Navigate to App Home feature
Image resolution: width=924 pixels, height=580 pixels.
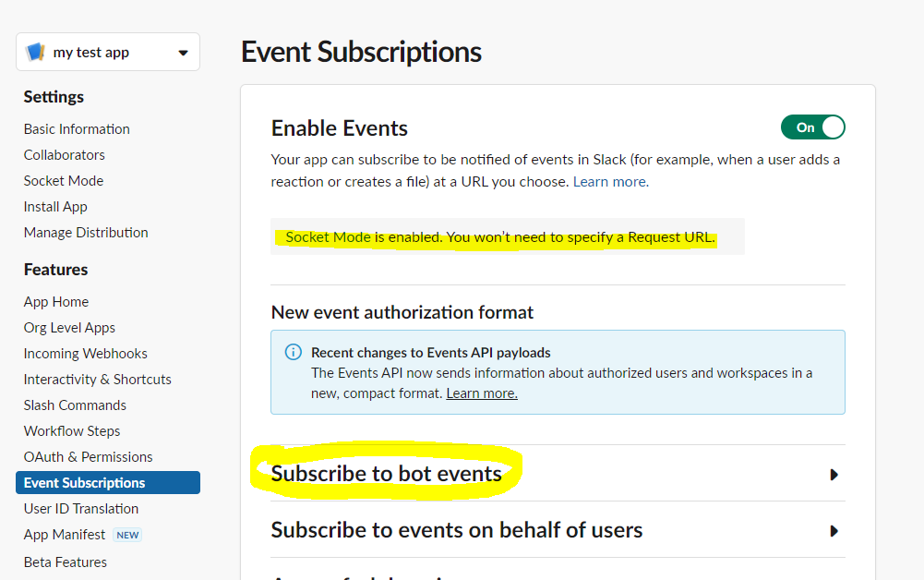(56, 302)
